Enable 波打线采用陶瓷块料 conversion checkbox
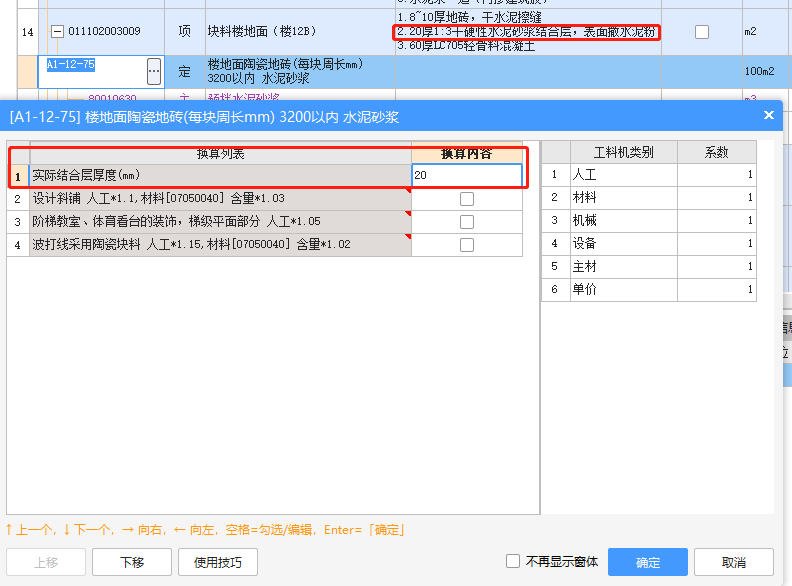The image size is (792, 586). tap(467, 245)
